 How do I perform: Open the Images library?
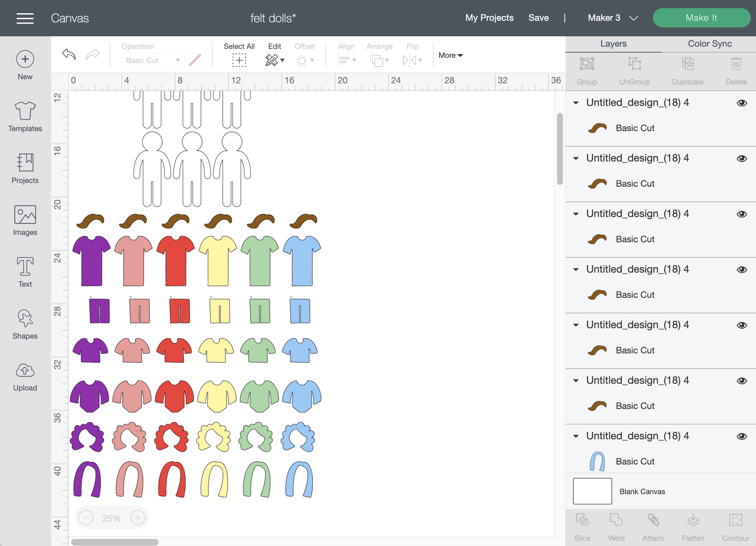25,221
